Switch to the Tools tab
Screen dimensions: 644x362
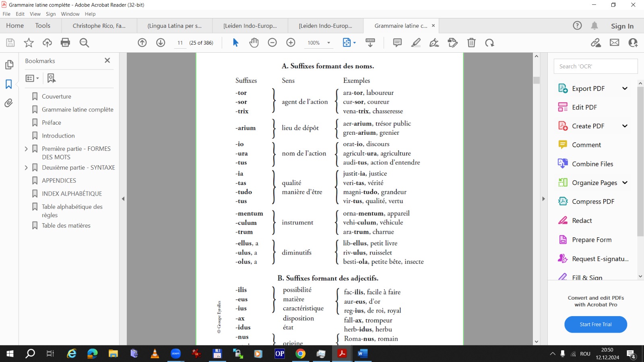click(x=43, y=26)
